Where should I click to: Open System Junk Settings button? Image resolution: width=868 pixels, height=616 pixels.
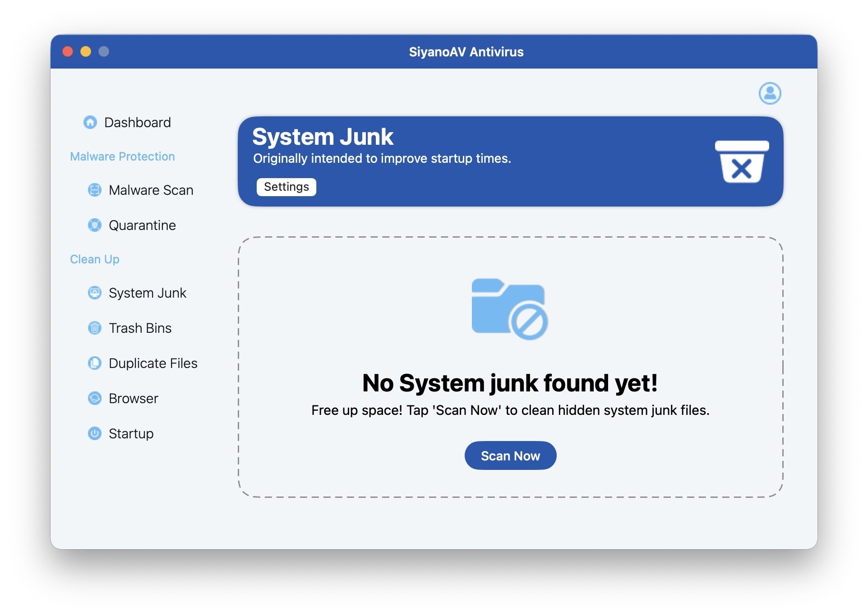tap(286, 187)
